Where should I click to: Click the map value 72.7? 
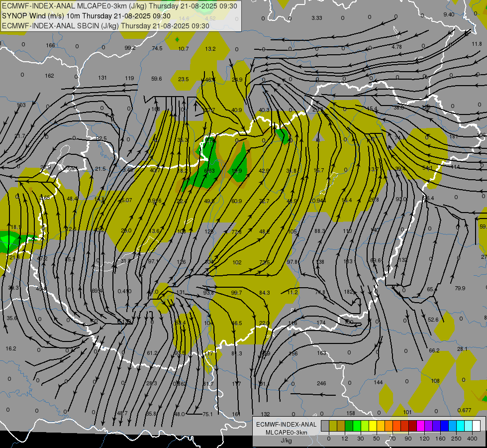pyautogui.click(x=264, y=201)
